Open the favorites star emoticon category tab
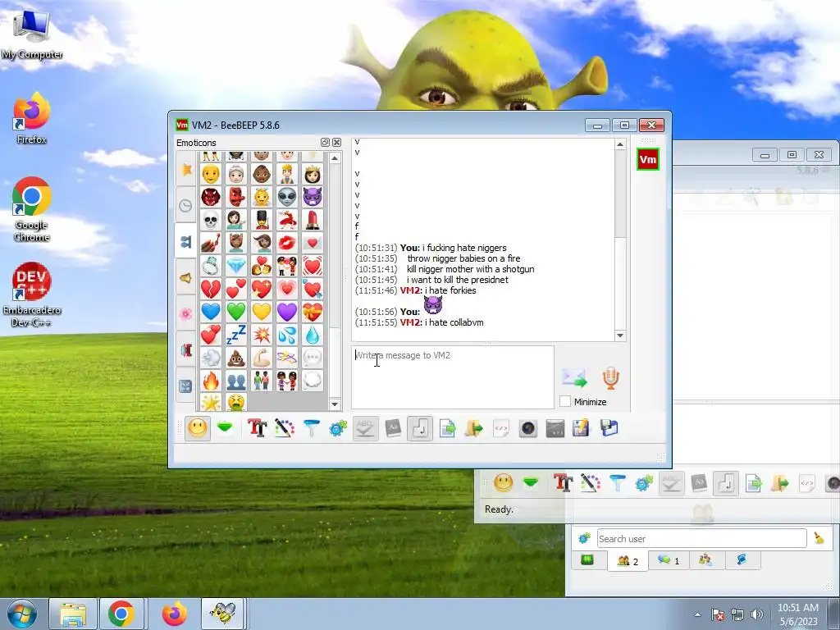This screenshot has width=840, height=630. point(186,169)
